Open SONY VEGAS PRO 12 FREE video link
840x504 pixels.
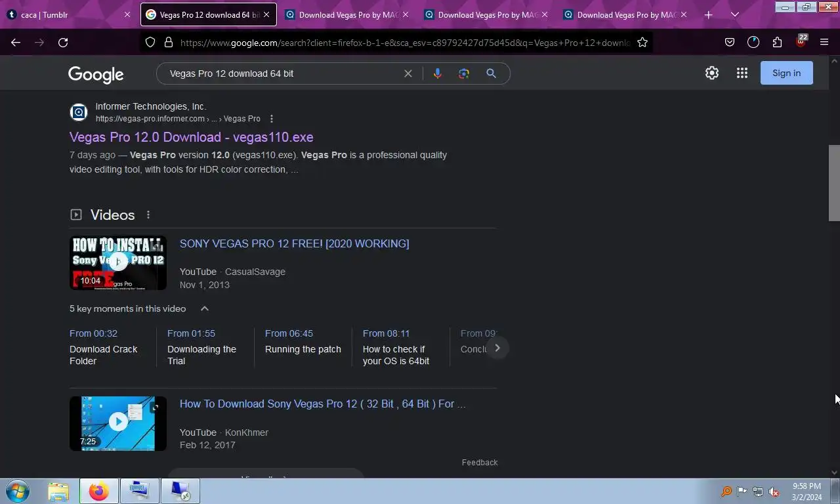(295, 243)
